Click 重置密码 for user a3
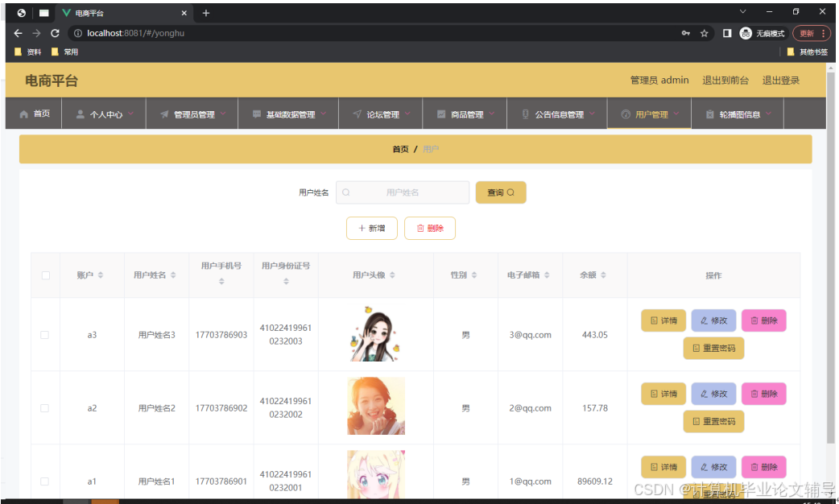The width and height of the screenshot is (839, 504). click(713, 349)
